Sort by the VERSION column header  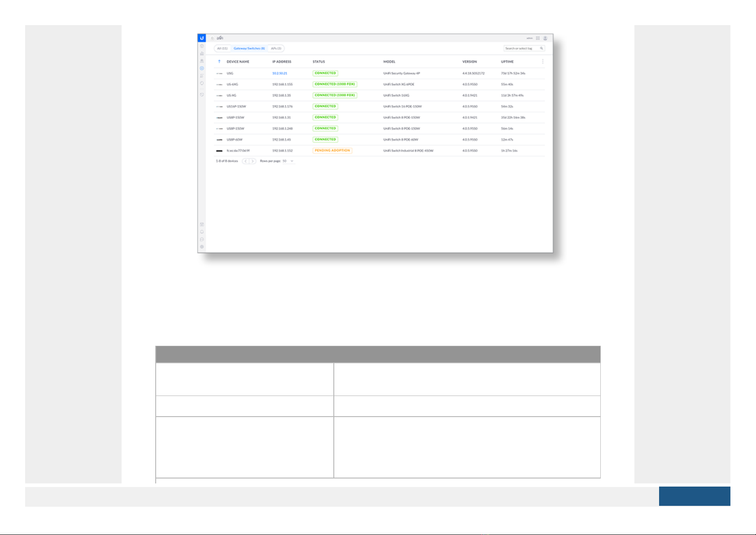(x=470, y=61)
